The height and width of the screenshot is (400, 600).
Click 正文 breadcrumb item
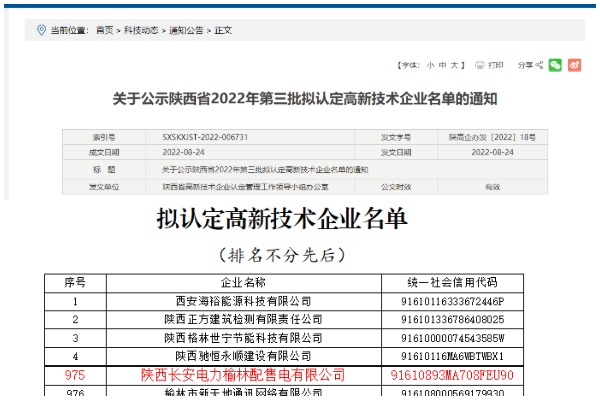223,30
